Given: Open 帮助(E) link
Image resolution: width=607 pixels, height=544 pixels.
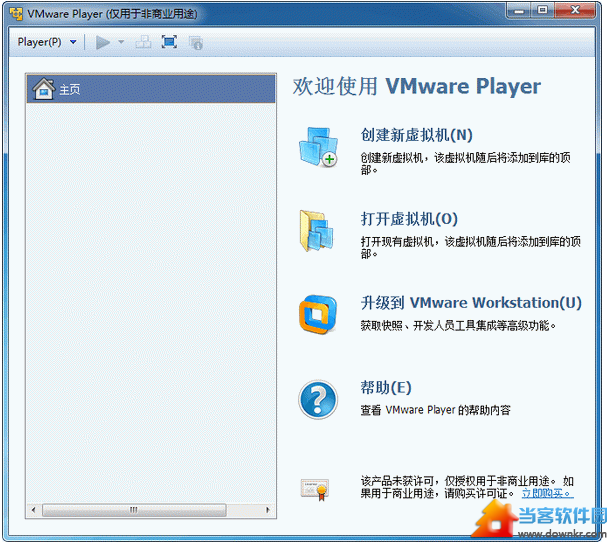Looking at the screenshot, I should pos(386,387).
